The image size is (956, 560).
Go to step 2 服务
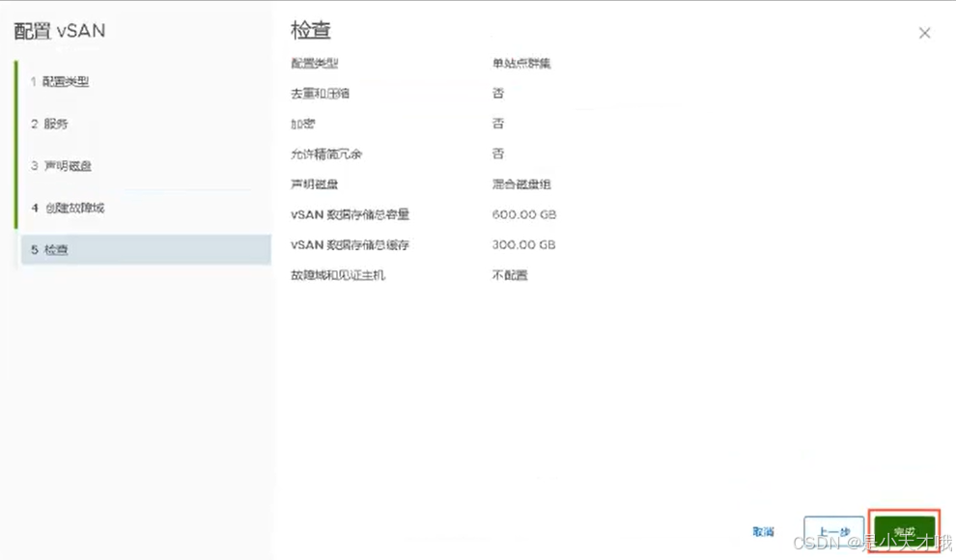pos(49,124)
